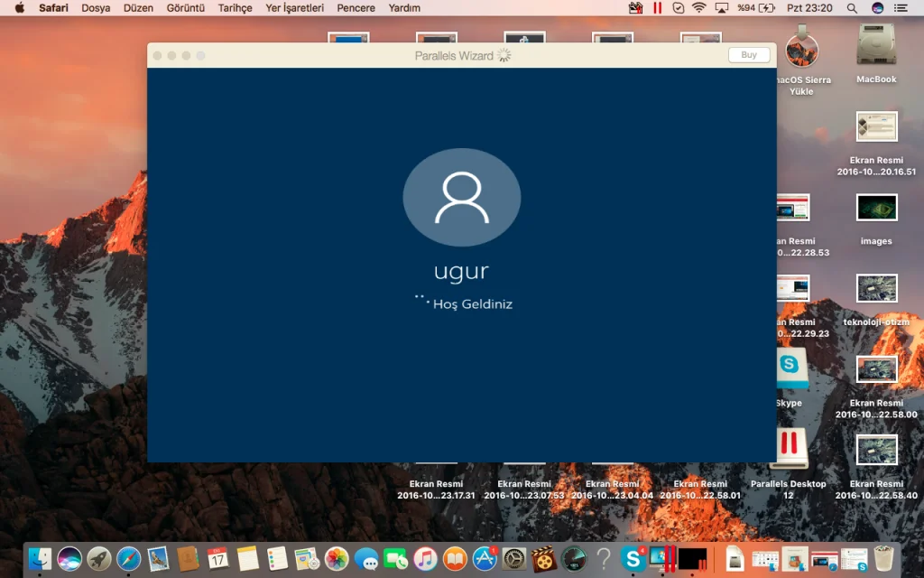Select the teknoloji-otizm image thumbnail
The width and height of the screenshot is (924, 578).
tap(876, 289)
